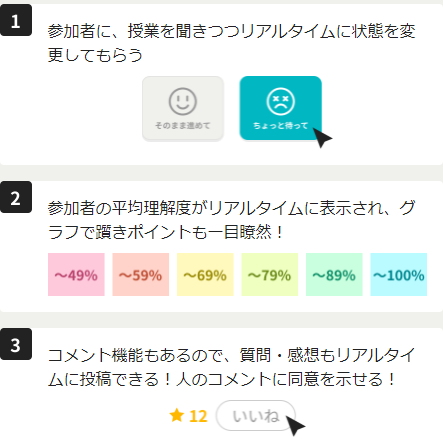
Task: Click the mint green ~89% swatch
Action: click(334, 274)
